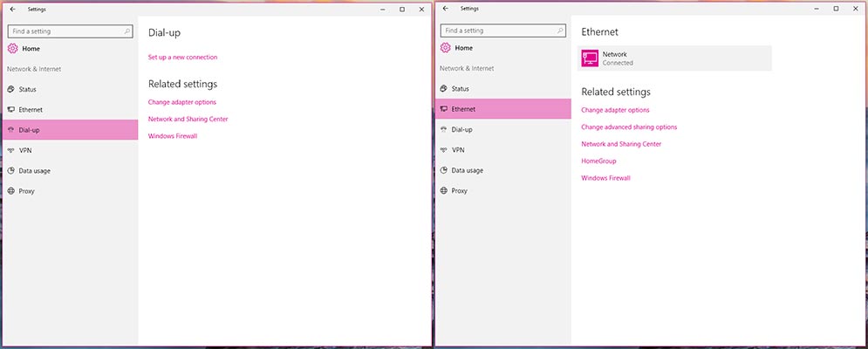Click Proxy globe icon in left window
The height and width of the screenshot is (349, 868).
coord(10,191)
